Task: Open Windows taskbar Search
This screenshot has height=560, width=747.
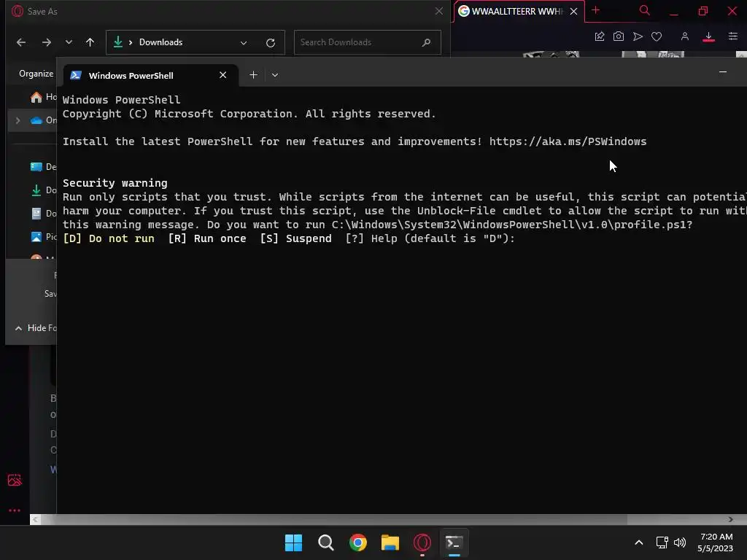Action: click(x=326, y=542)
